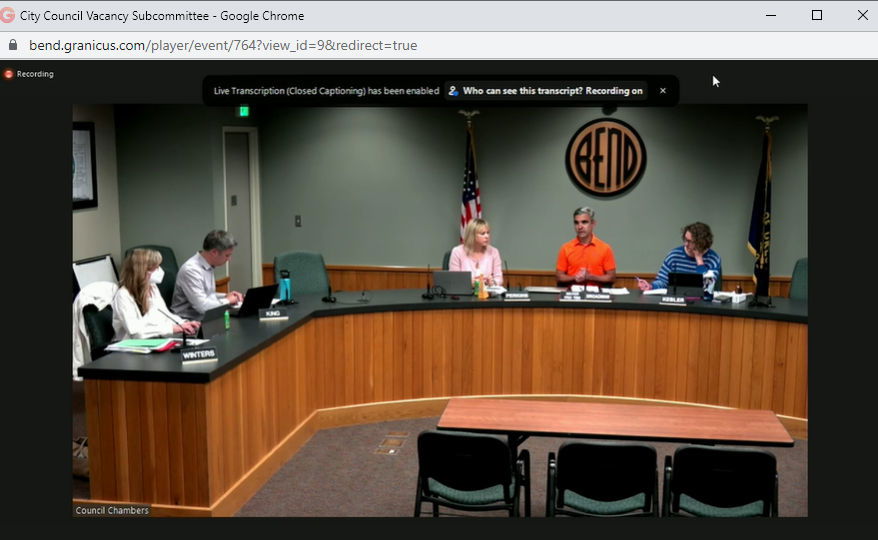Click the red Recording indicator icon

[x=8, y=74]
